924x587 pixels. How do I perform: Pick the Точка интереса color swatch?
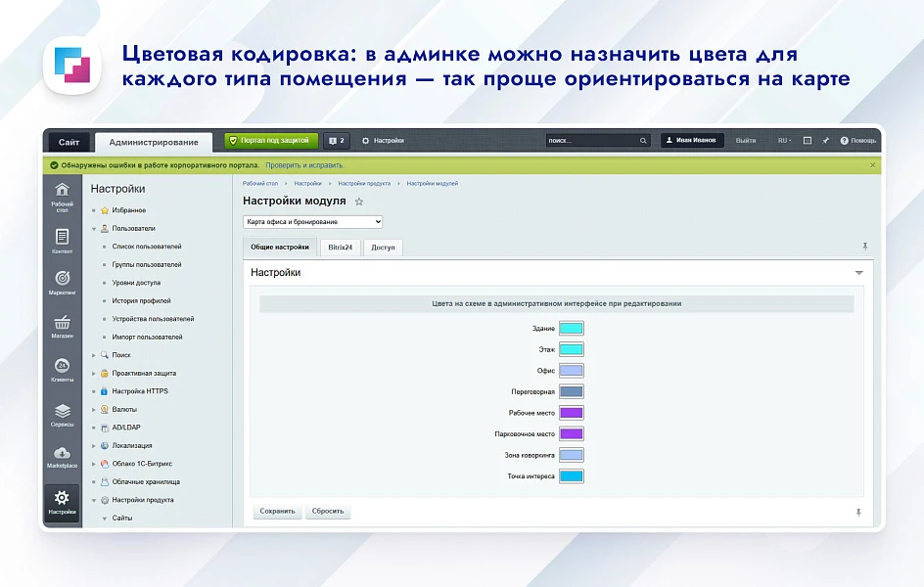[x=571, y=476]
